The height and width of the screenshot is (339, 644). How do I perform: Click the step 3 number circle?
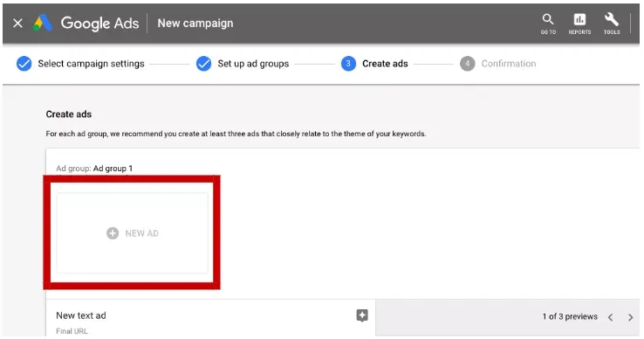click(348, 64)
